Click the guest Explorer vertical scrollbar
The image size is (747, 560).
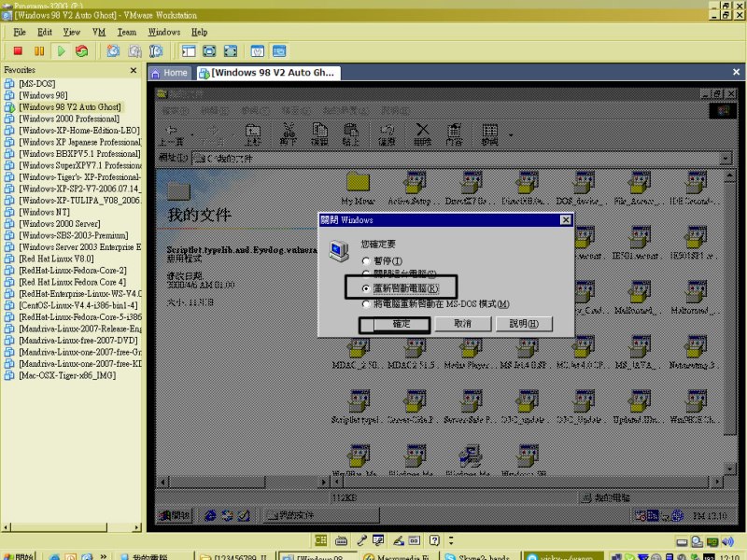[x=729, y=323]
